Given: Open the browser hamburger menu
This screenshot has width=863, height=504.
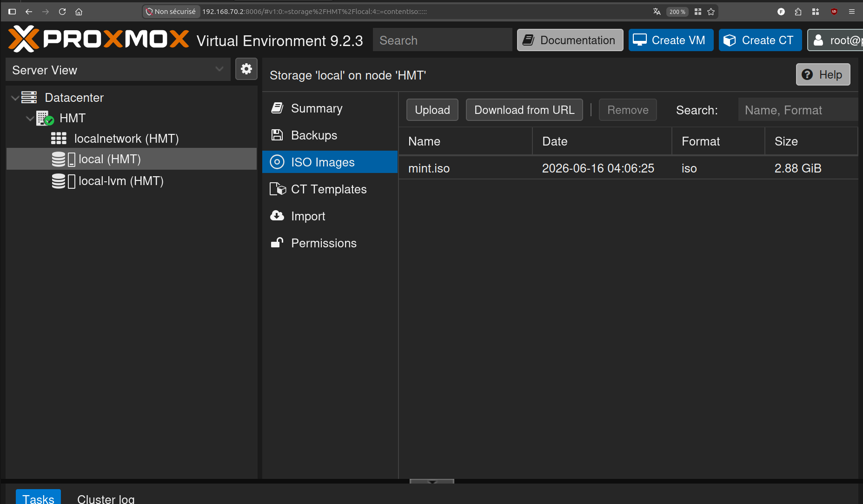Looking at the screenshot, I should [x=852, y=12].
